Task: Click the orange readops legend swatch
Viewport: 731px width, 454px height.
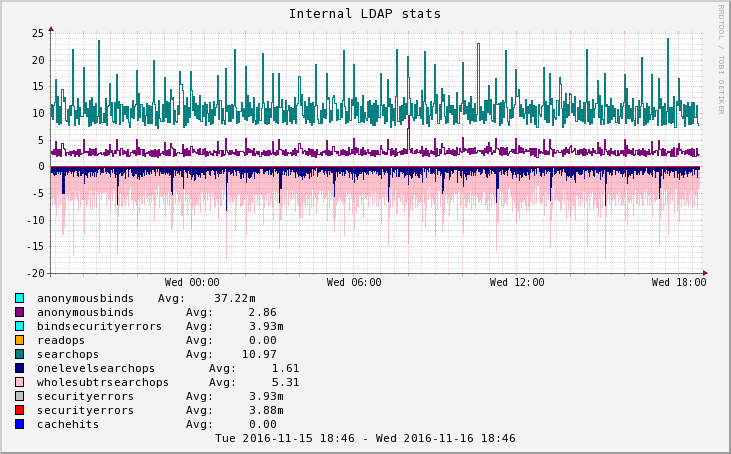Action: click(19, 340)
